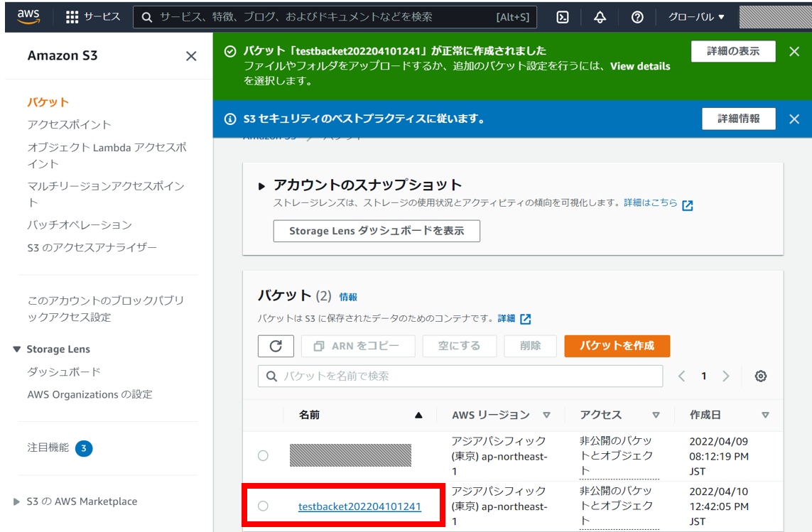The image size is (812, 532).
Task: Expand アカウントのスナップショット section
Action: pyautogui.click(x=261, y=186)
